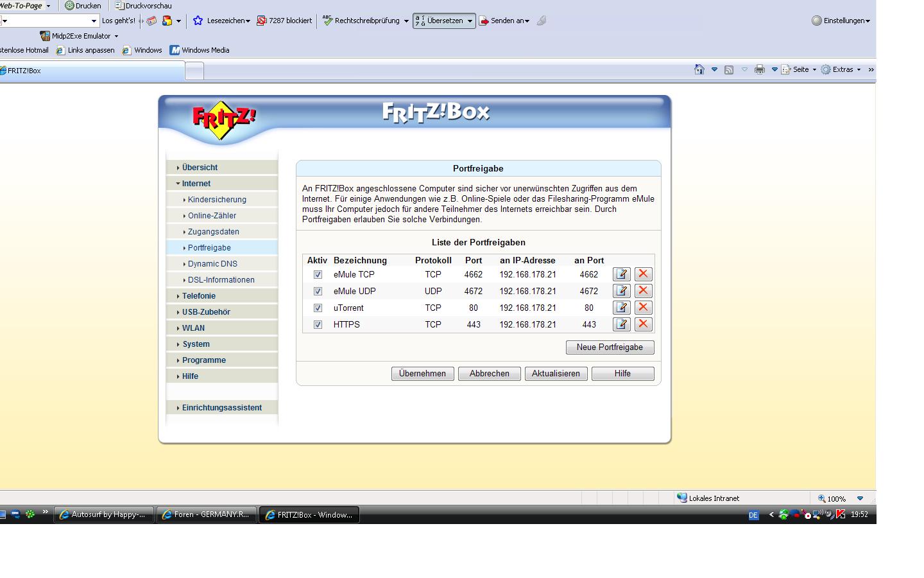Click the empty new tab button
924x578 pixels.
click(194, 71)
